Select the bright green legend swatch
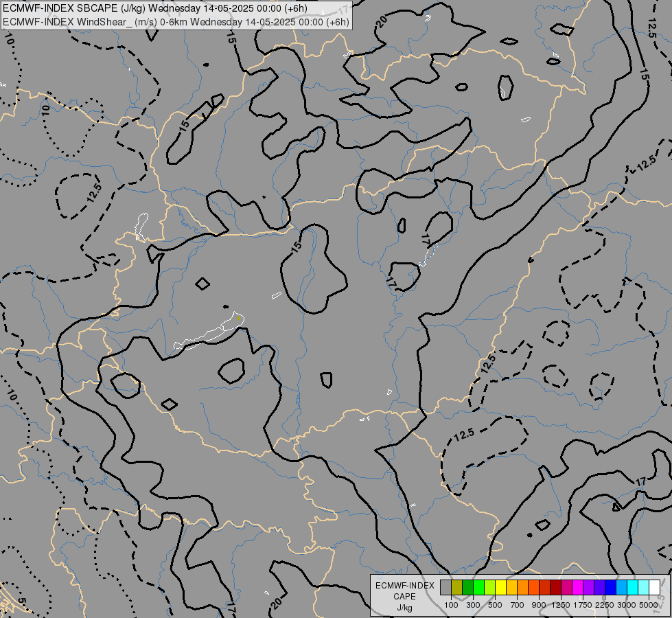The image size is (672, 618). [478, 587]
